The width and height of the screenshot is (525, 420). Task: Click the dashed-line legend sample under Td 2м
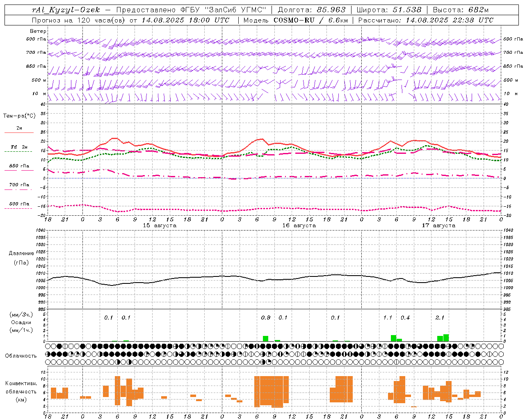(18, 152)
